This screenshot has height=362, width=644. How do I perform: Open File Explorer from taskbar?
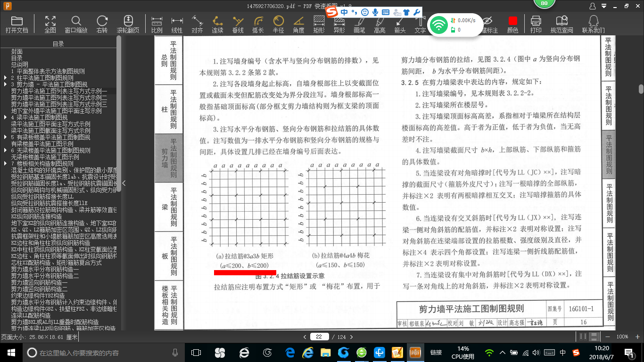point(325,353)
